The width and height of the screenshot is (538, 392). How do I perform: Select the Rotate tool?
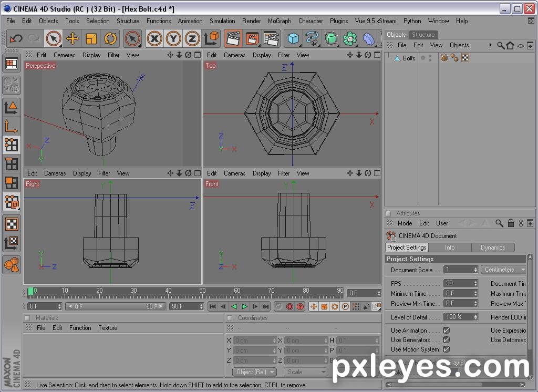110,38
